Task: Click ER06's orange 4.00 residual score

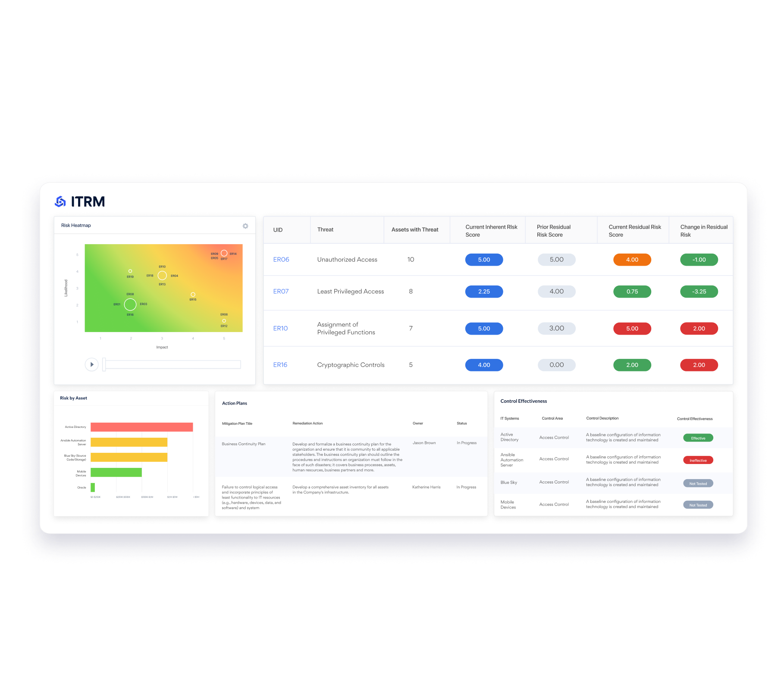Action: point(632,260)
